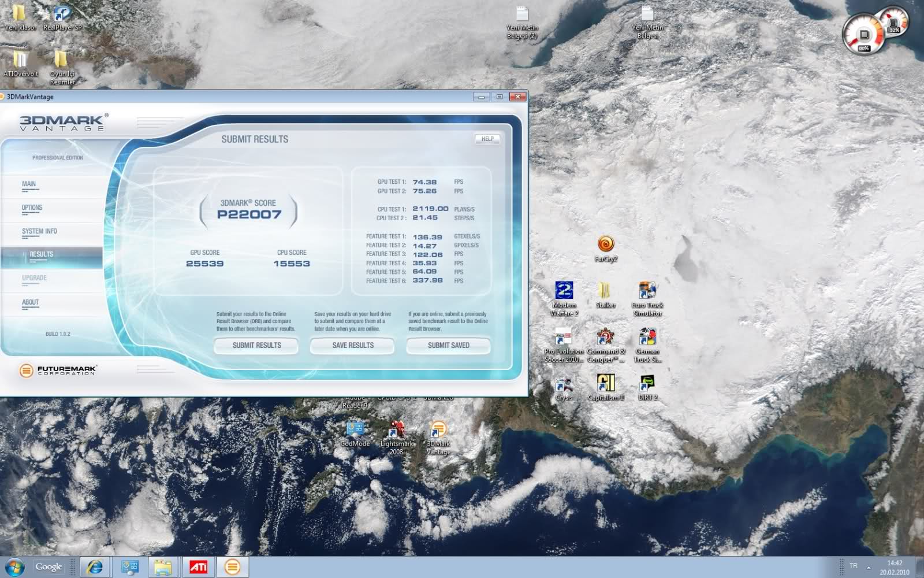
Task: Click the GPU score value 25539
Action: point(204,264)
